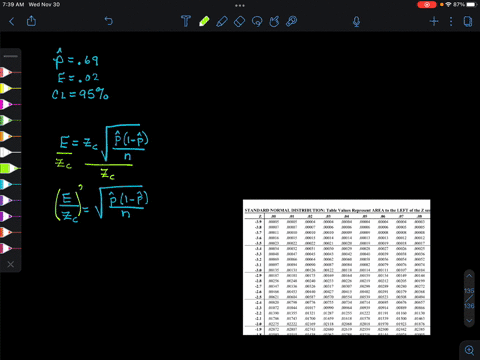Select the Eraser tool
The image size is (480, 360).
239,22
